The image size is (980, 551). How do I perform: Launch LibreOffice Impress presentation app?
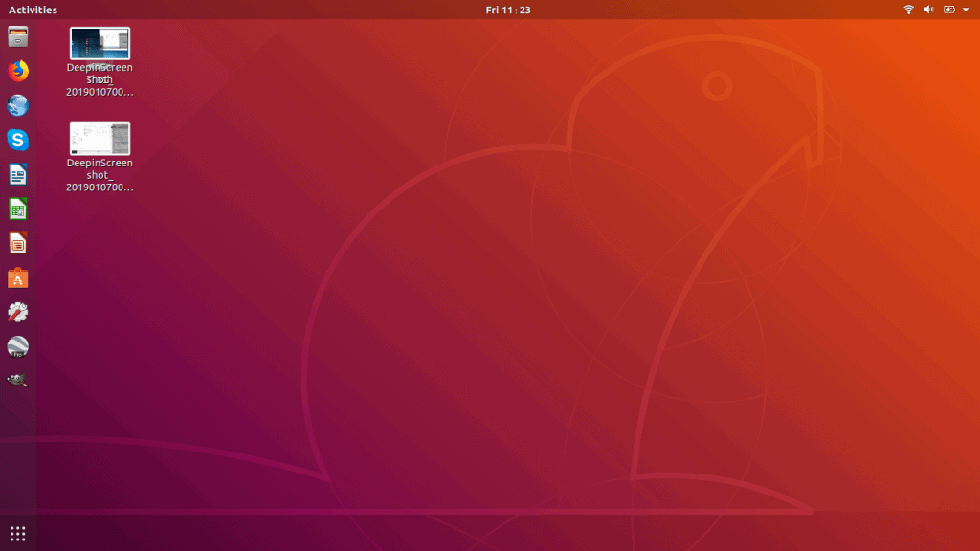pyautogui.click(x=17, y=243)
